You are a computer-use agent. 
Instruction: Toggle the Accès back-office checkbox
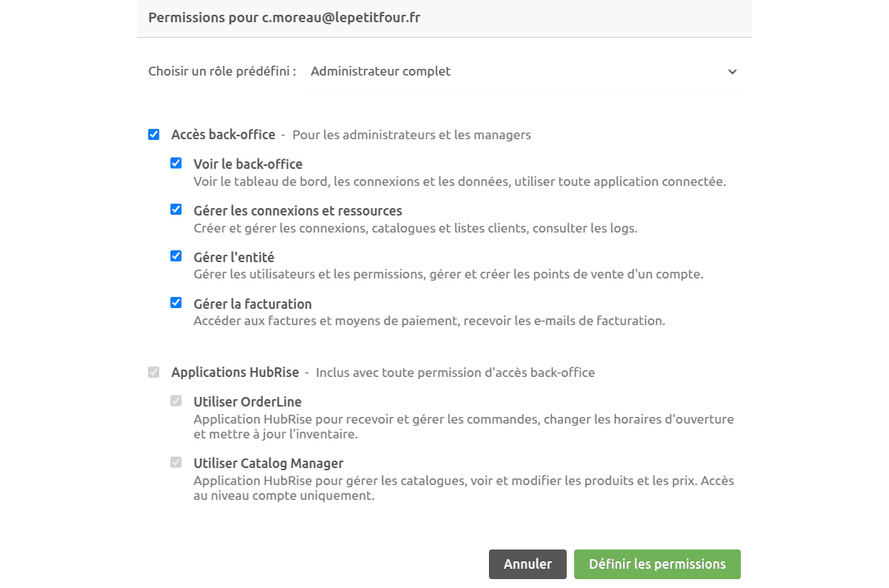pos(154,135)
